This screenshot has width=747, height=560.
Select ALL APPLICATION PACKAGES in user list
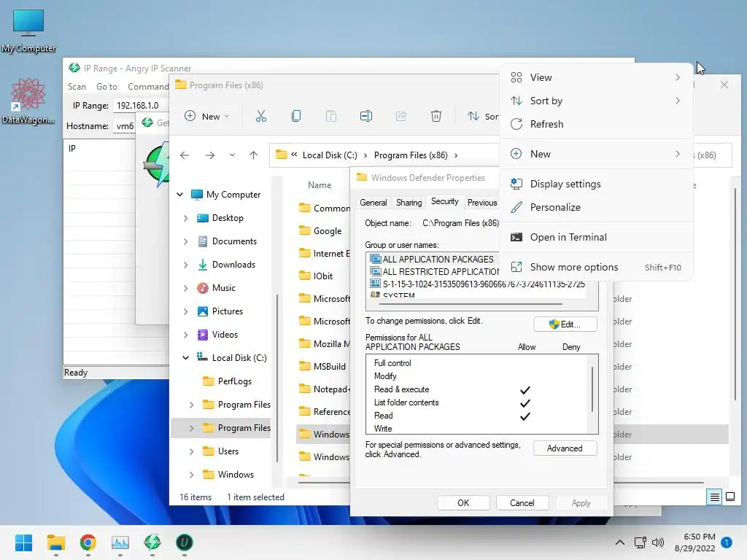click(x=434, y=259)
